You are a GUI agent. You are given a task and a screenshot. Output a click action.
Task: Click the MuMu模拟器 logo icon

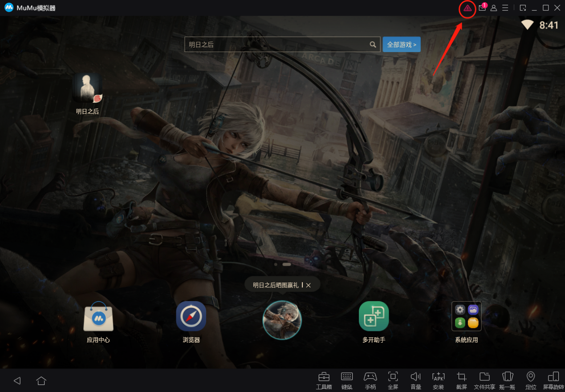point(9,8)
